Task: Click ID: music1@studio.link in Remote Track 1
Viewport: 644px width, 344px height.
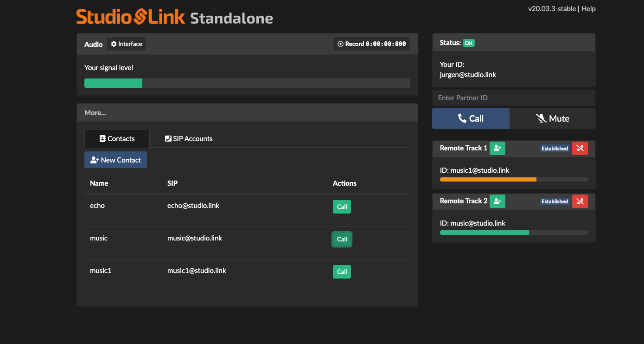Action: [x=474, y=170]
